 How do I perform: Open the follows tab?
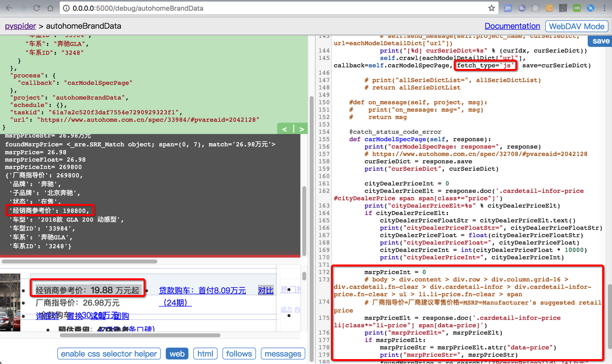(x=239, y=354)
